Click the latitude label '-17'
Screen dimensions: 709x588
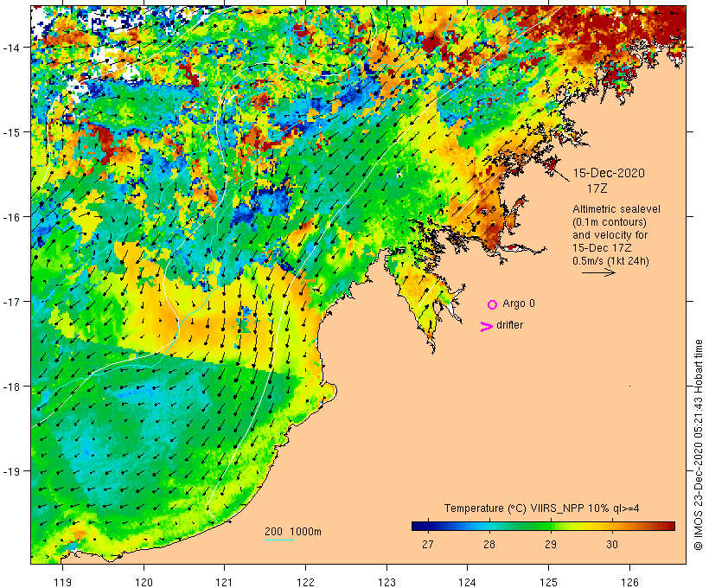click(x=11, y=302)
